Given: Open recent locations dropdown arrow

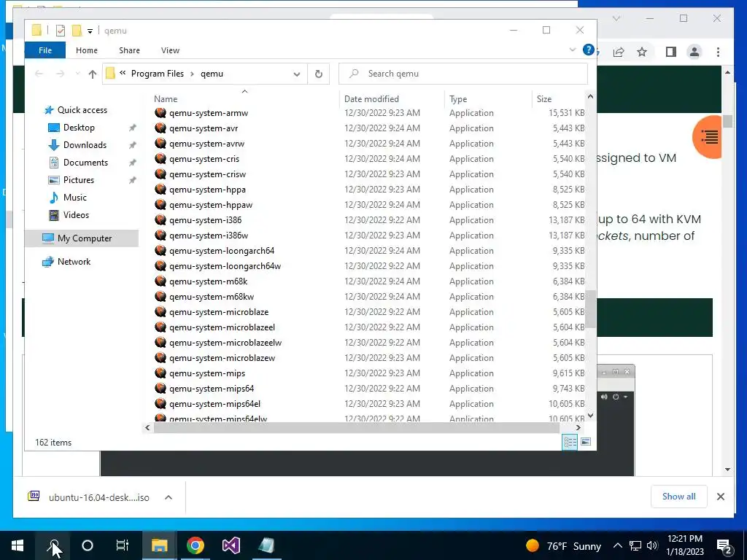Looking at the screenshot, I should (x=77, y=74).
